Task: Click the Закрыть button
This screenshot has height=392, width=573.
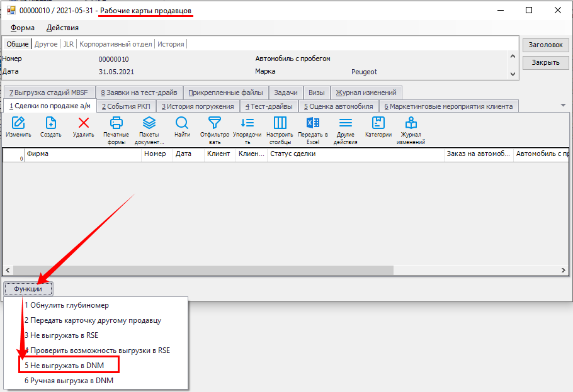Action: [x=545, y=63]
